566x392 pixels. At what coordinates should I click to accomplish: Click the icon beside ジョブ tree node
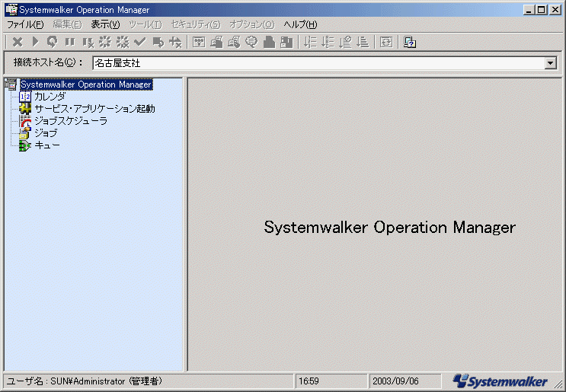[25, 133]
